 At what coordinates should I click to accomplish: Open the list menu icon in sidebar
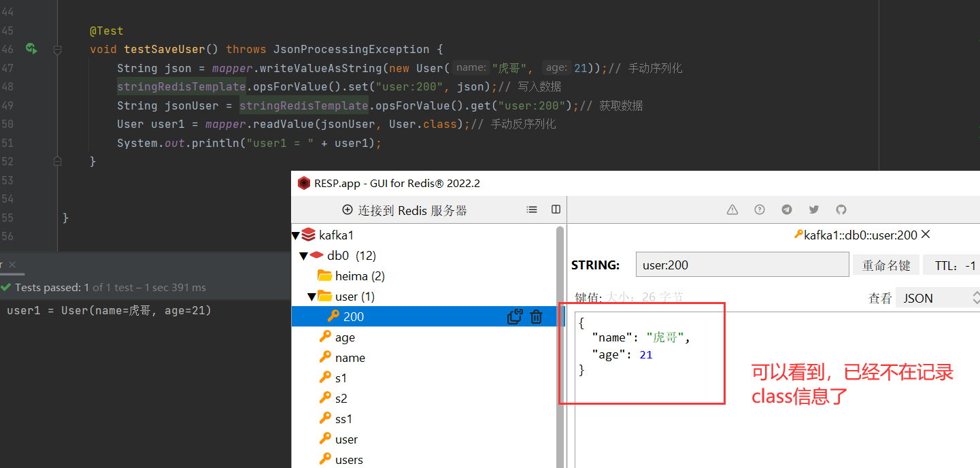tap(532, 210)
